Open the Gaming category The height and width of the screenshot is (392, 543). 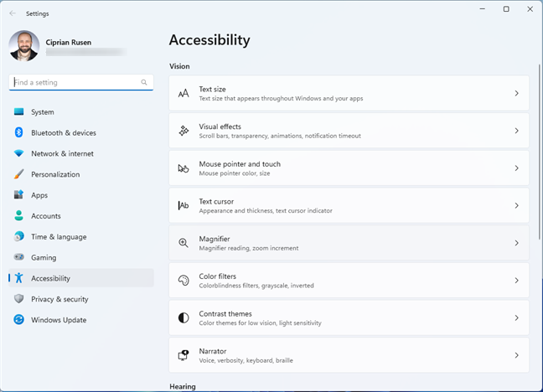click(81, 257)
